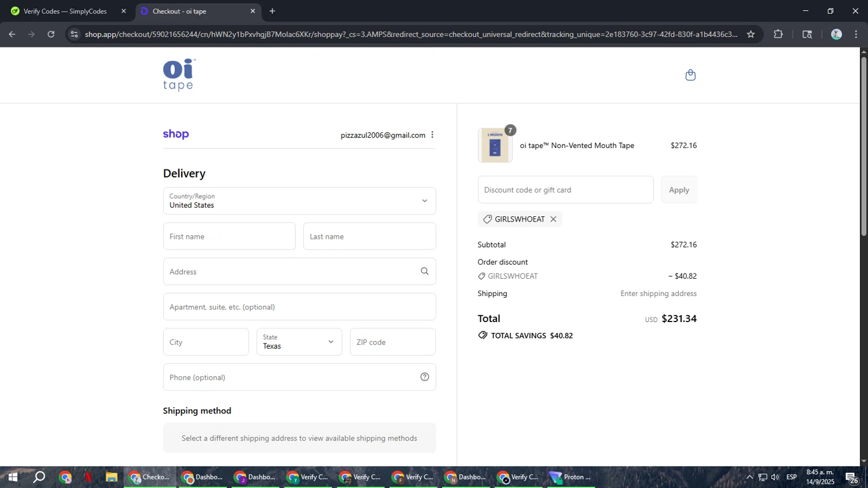Click the Last name field

369,236
